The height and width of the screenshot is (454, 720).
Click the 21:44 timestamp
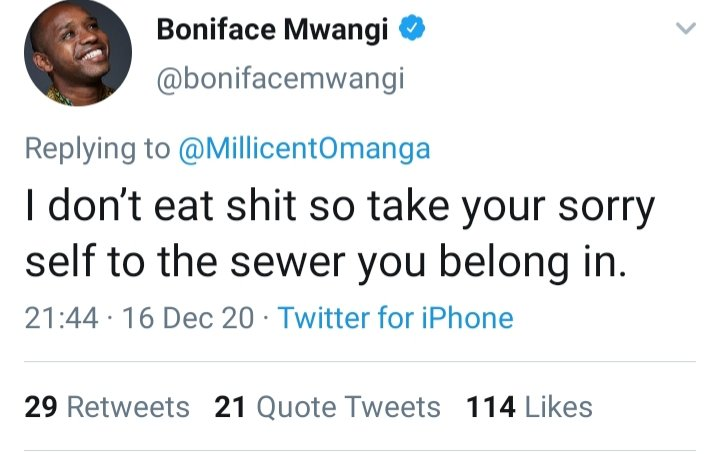[x=62, y=318]
